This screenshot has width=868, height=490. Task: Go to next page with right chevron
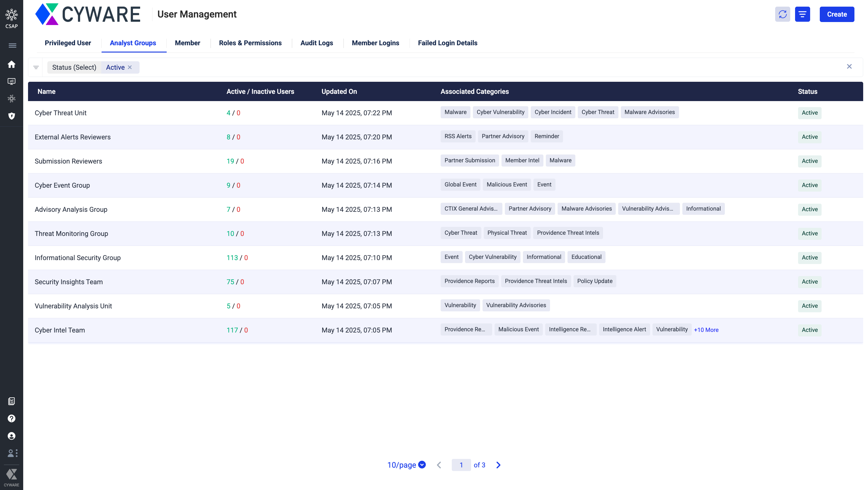tap(498, 465)
